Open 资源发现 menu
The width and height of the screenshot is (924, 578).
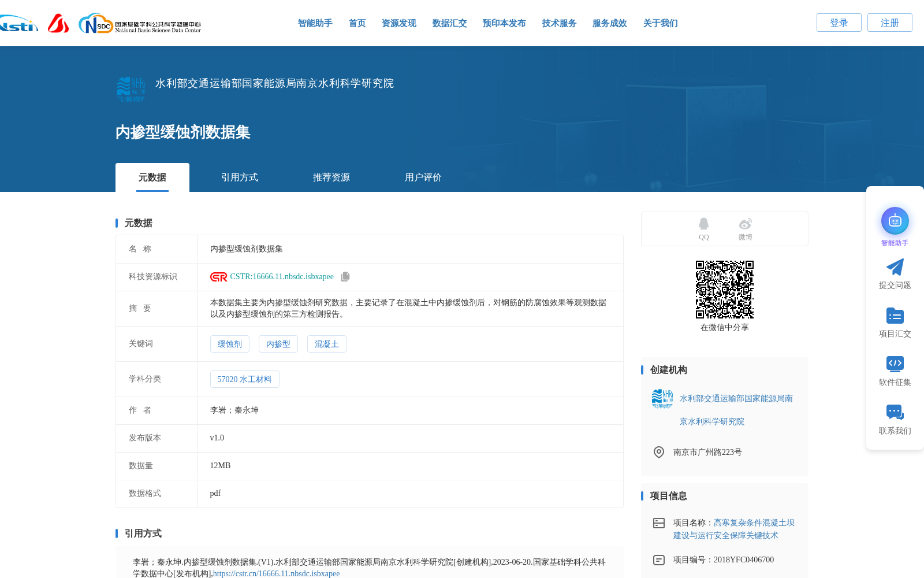pyautogui.click(x=399, y=23)
